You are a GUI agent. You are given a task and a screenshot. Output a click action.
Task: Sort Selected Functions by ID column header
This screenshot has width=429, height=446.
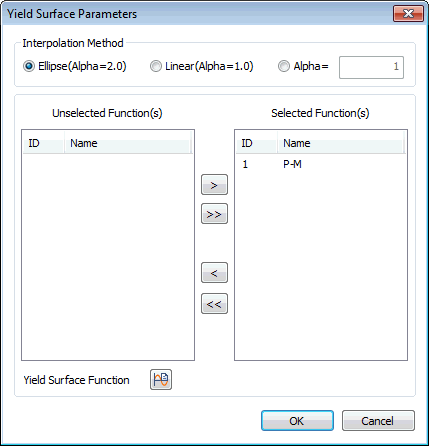coord(257,143)
